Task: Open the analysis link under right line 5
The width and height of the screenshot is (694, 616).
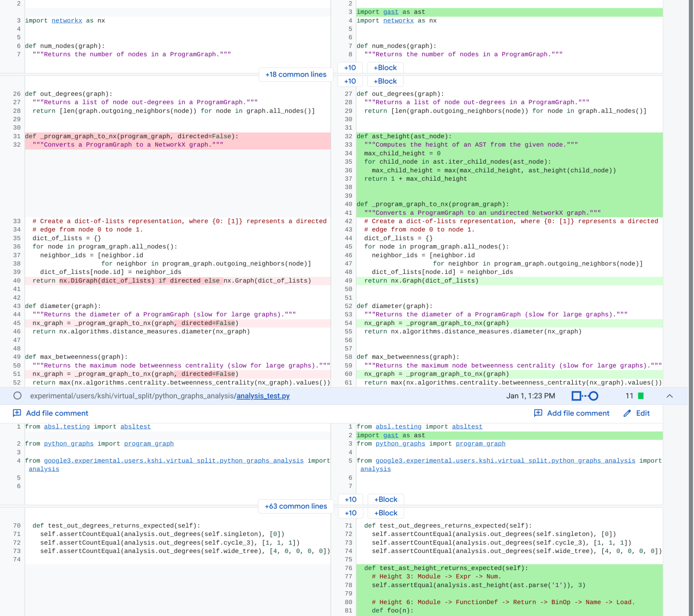Action: click(376, 469)
